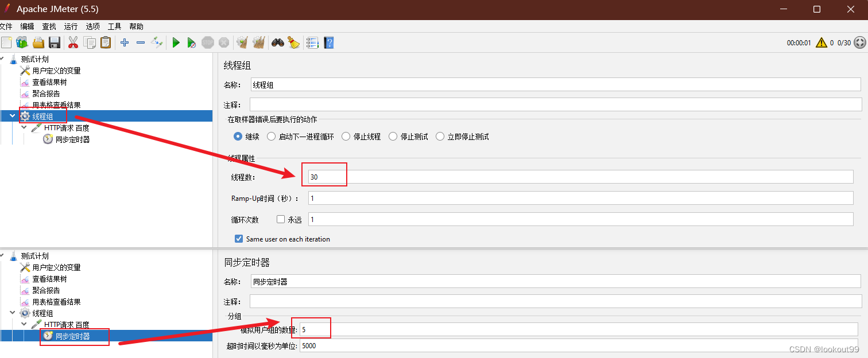Save the test plan with floppy icon
This screenshot has height=358, width=868.
55,42
